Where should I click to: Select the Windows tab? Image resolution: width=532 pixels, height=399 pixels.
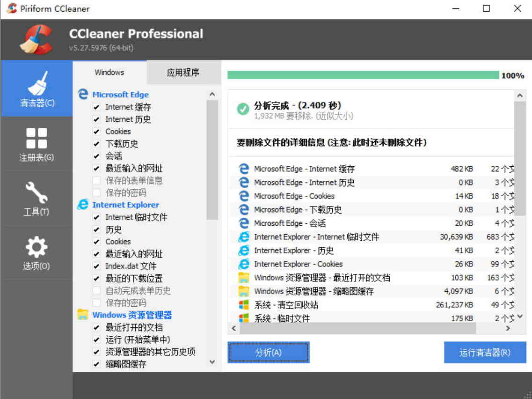coord(109,72)
